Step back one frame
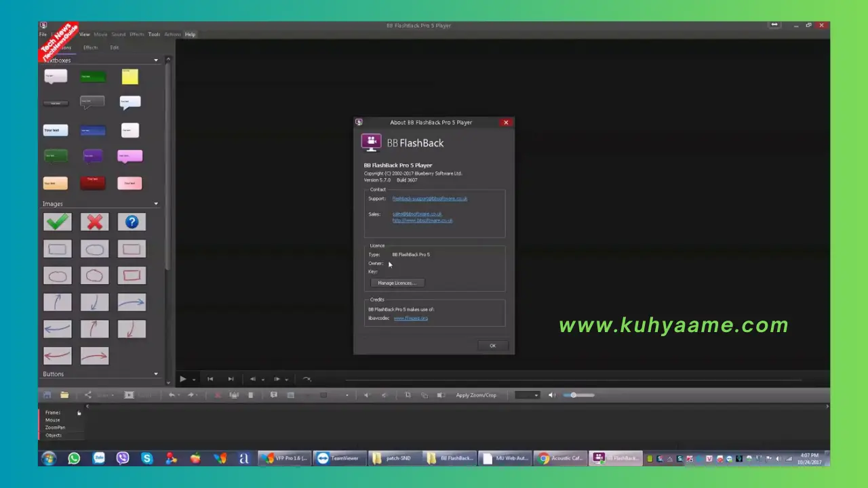The image size is (868, 488). [253, 380]
